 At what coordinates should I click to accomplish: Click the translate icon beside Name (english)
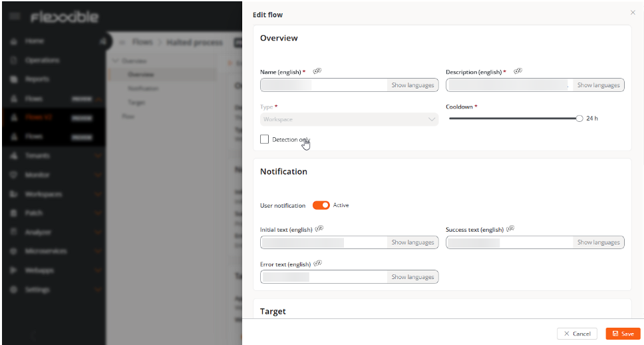coord(317,71)
